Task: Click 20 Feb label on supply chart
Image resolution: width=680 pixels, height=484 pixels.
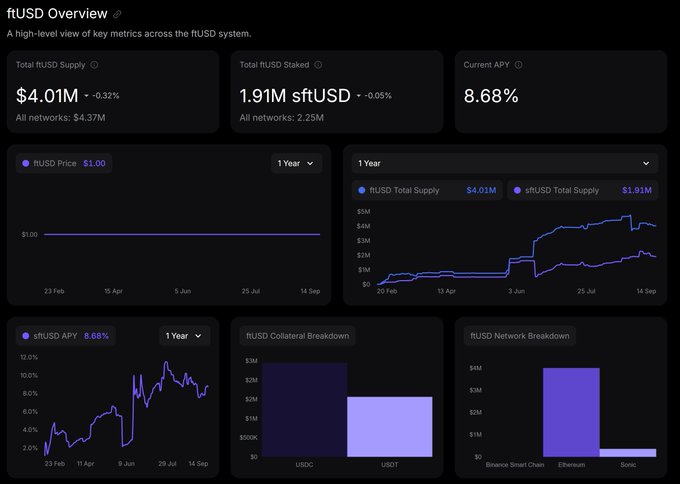Action: (387, 291)
